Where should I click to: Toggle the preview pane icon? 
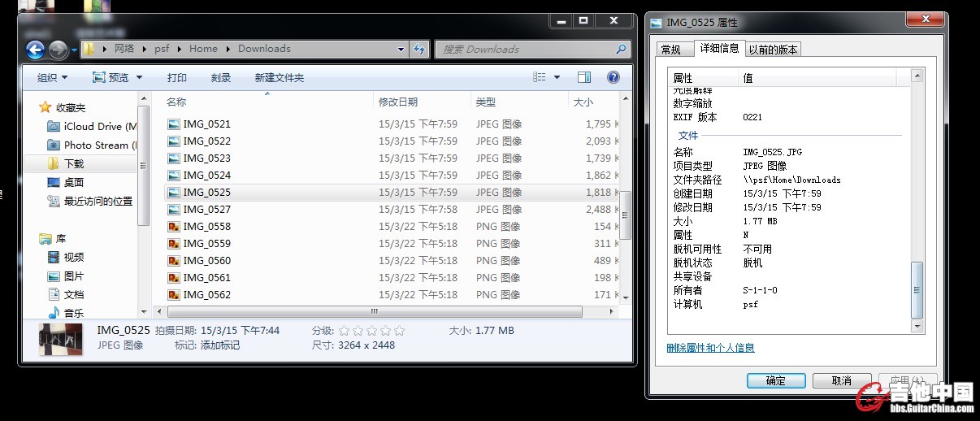click(x=584, y=77)
